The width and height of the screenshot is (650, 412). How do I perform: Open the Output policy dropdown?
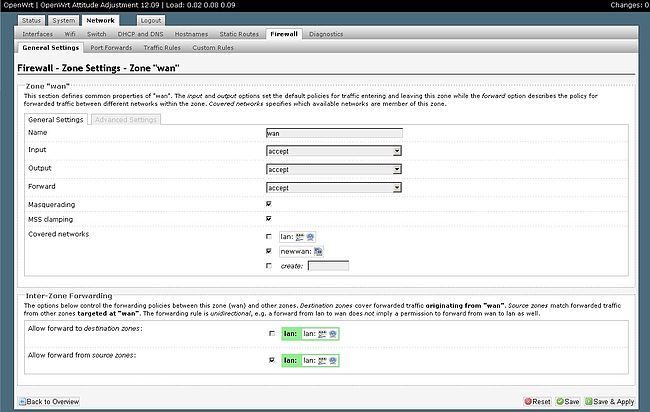(334, 168)
